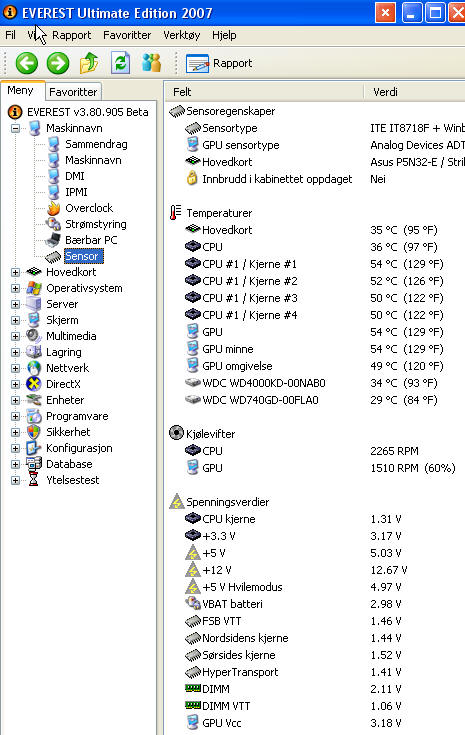Viewport: 465px width, 735px height.
Task: Select DMI in the tree
Action: point(75,176)
